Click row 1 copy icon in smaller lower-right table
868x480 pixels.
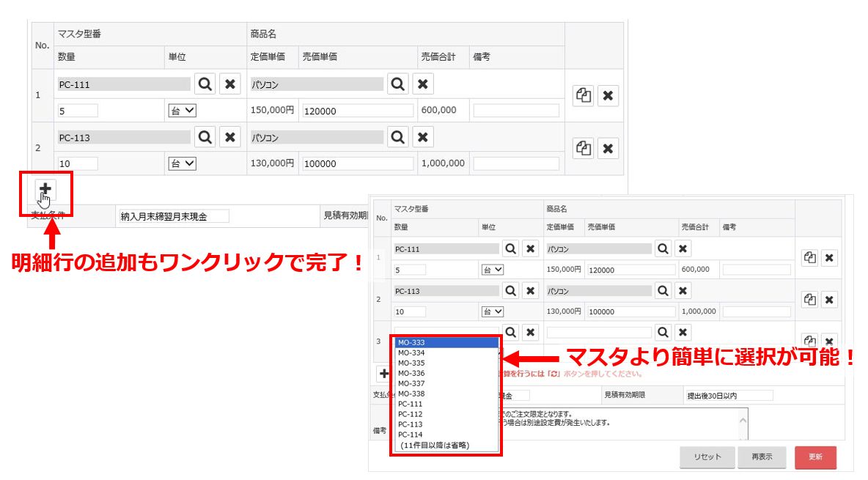pos(809,258)
